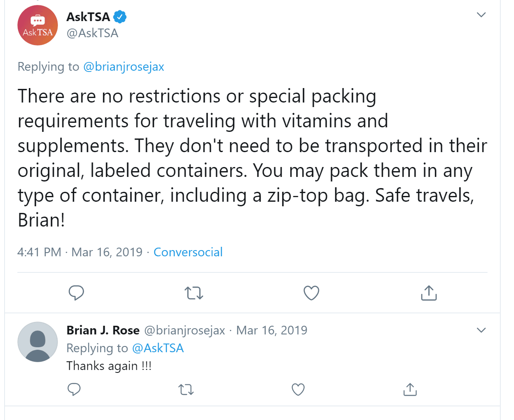Retweet Brian's 'Thanks again' reply
514x420 pixels.
coord(186,389)
